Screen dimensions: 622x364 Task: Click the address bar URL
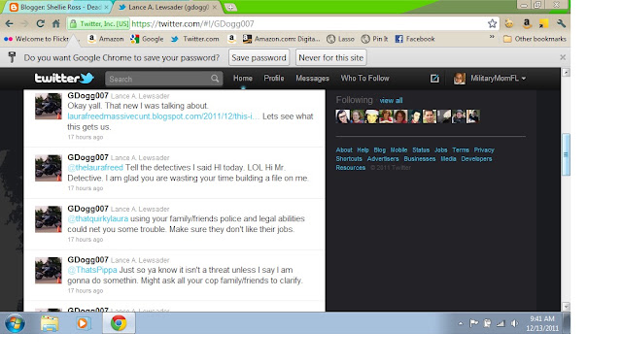pyautogui.click(x=192, y=23)
